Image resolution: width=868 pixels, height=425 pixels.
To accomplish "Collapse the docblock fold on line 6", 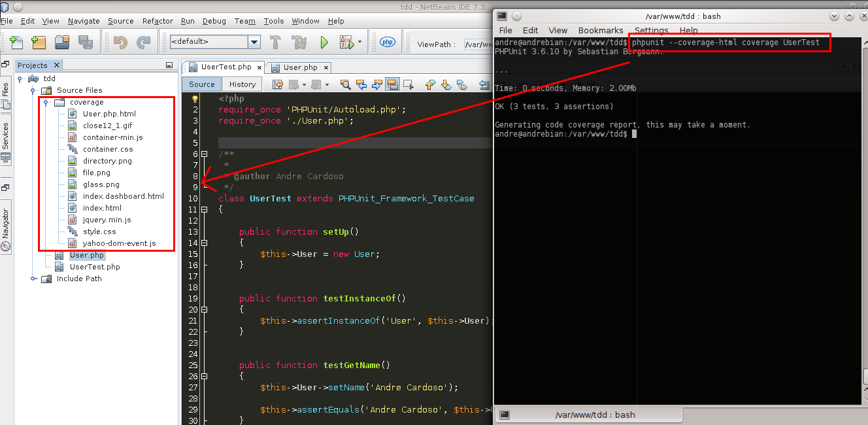I will pyautogui.click(x=204, y=154).
